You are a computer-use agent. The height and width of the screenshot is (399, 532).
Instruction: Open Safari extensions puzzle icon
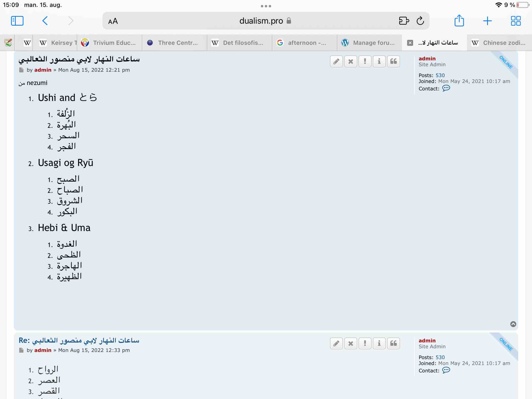(404, 21)
